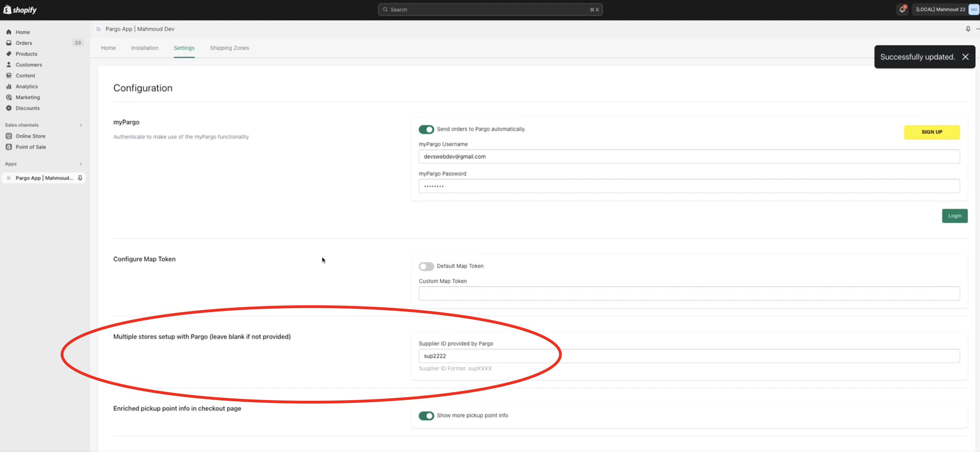Click the Shopify logo
The height and width of the screenshot is (452, 980).
20,9
